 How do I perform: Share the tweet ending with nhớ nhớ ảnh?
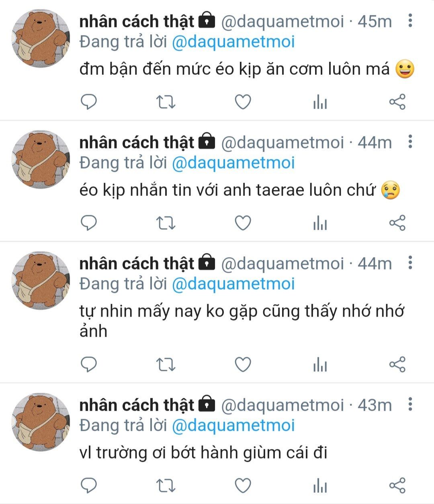coord(397,364)
